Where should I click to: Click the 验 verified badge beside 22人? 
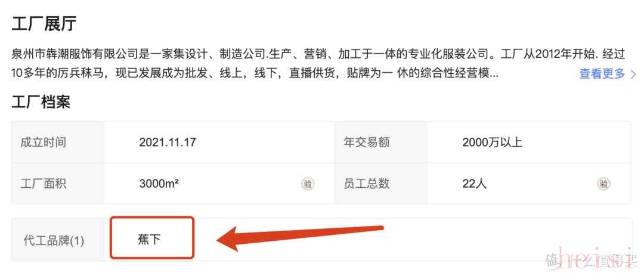click(603, 184)
